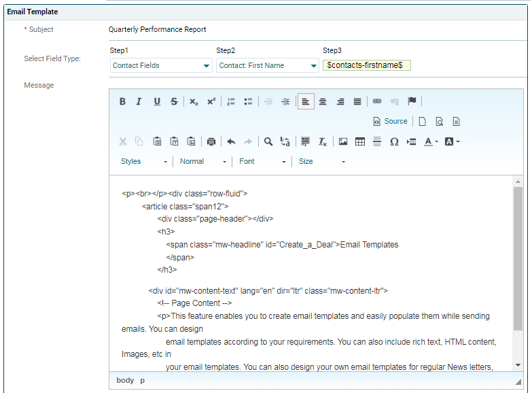This screenshot has width=532, height=393.
Task: Open the Contact Fields dropdown
Action: (161, 65)
